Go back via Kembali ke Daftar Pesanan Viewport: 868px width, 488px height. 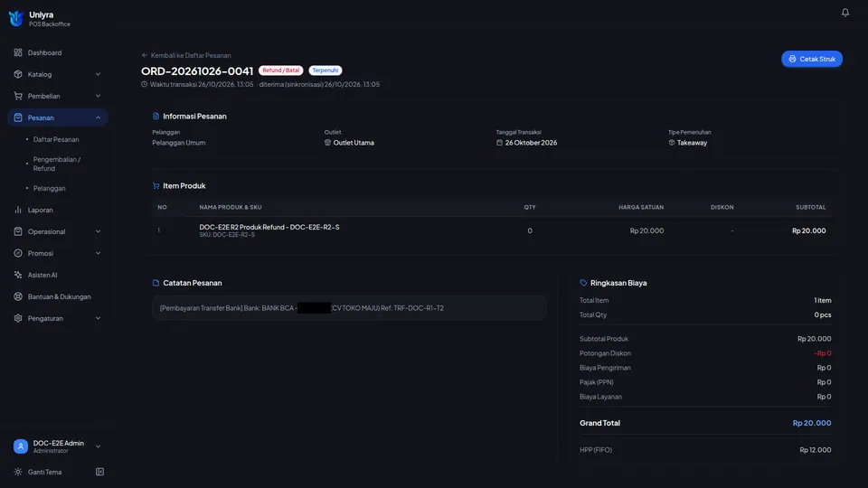click(x=186, y=55)
